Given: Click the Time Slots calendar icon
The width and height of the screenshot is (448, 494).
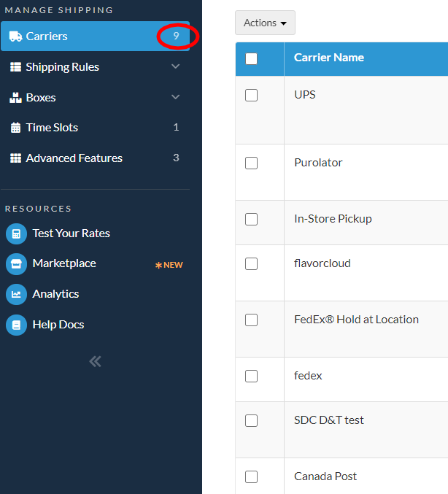Looking at the screenshot, I should click(x=15, y=128).
